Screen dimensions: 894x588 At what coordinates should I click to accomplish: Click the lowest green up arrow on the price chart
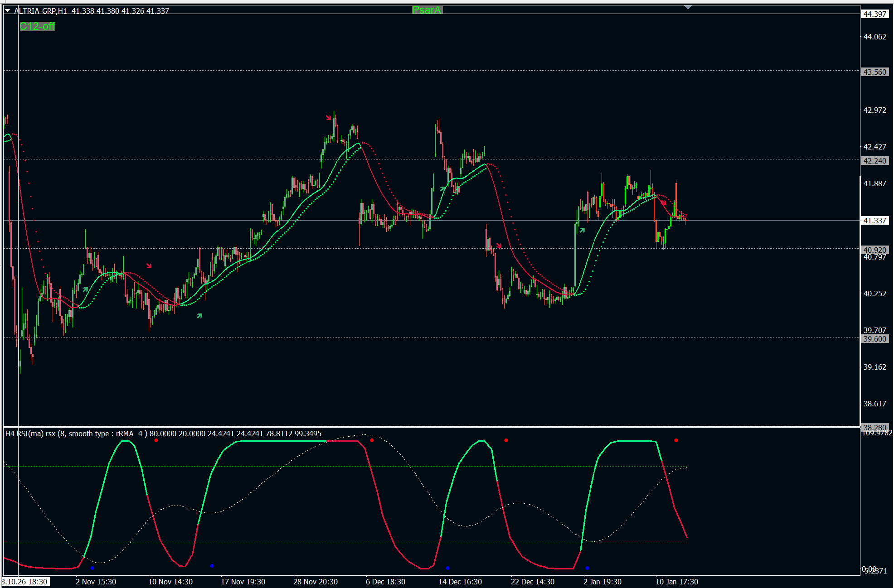[199, 316]
